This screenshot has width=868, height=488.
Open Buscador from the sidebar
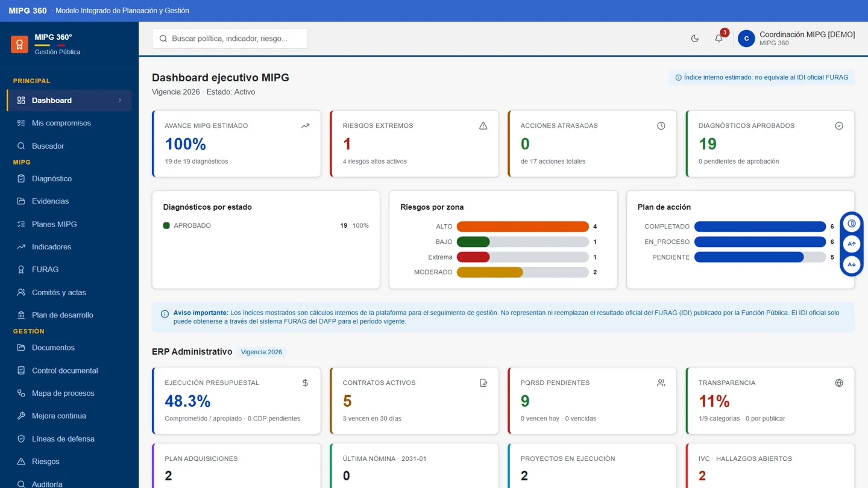point(69,146)
